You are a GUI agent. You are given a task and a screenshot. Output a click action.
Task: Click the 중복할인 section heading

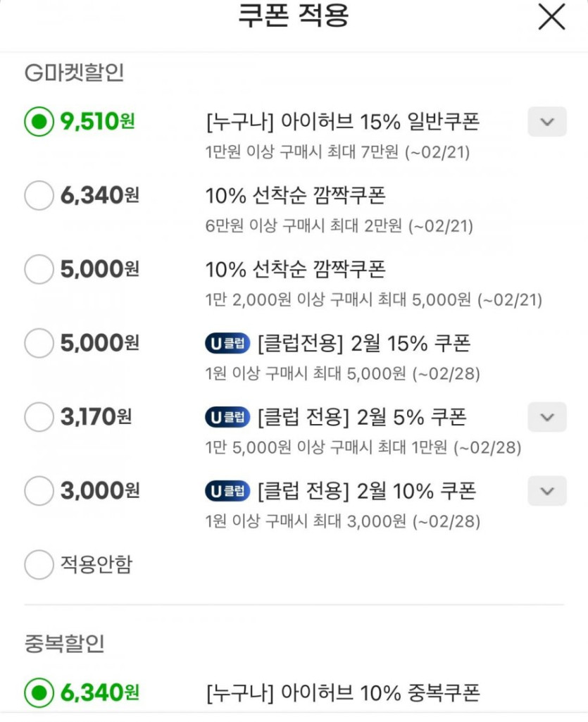click(65, 642)
